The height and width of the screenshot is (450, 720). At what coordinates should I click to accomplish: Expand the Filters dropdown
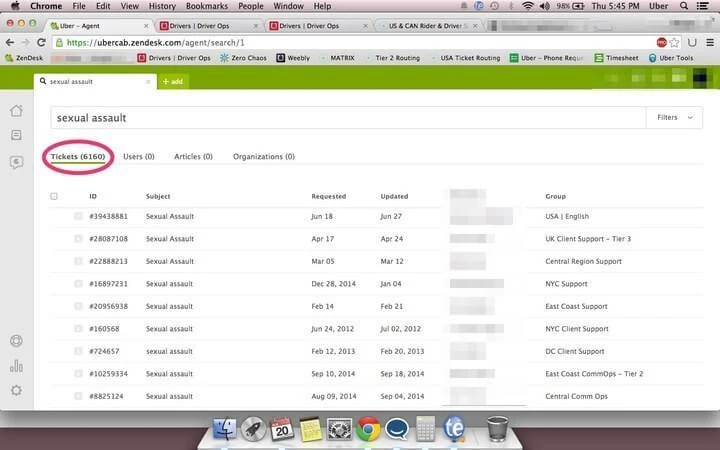675,118
